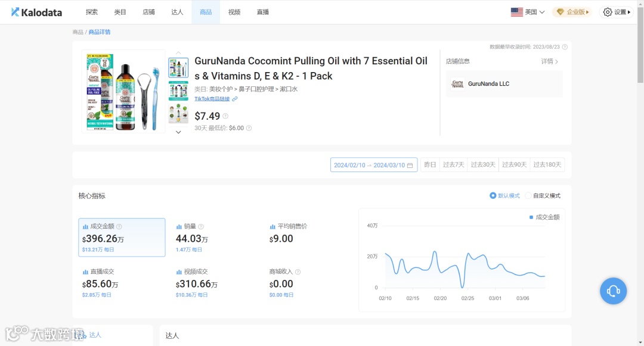Open the 设置 settings menu
Image resolution: width=644 pixels, height=346 pixels.
616,12
